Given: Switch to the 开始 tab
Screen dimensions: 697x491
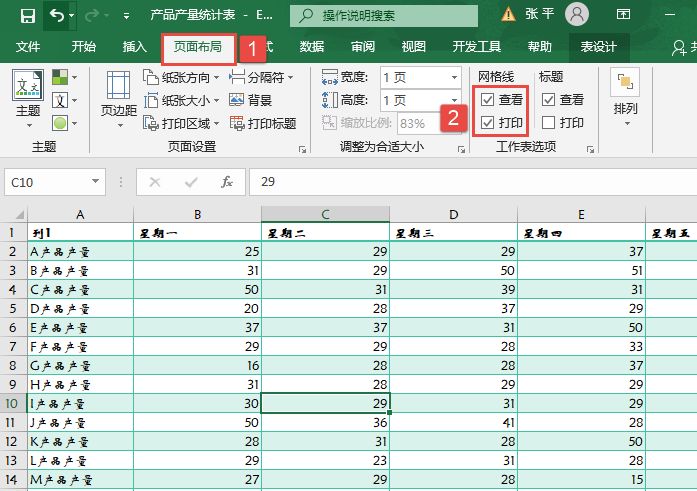Looking at the screenshot, I should (x=84, y=47).
